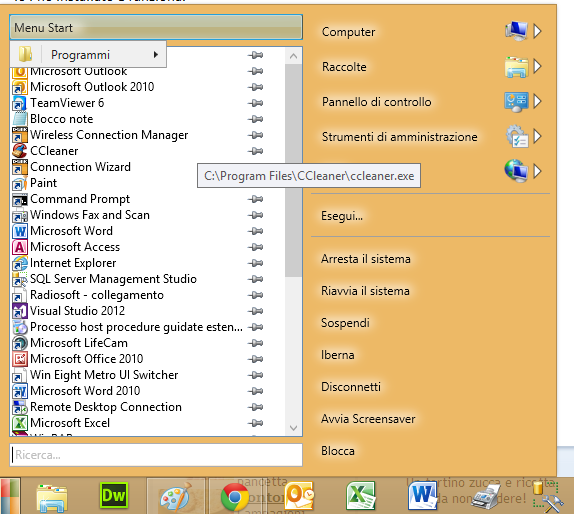The width and height of the screenshot is (574, 514).
Task: Open the Programmi submenu
Action: 88,55
